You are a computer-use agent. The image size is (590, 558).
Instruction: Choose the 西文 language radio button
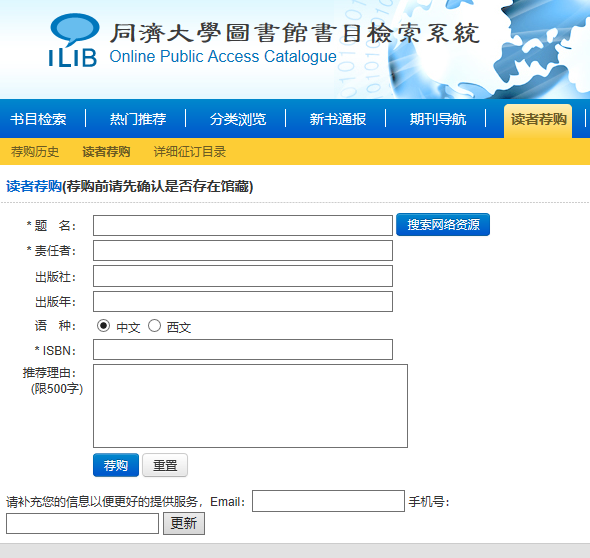click(x=154, y=325)
